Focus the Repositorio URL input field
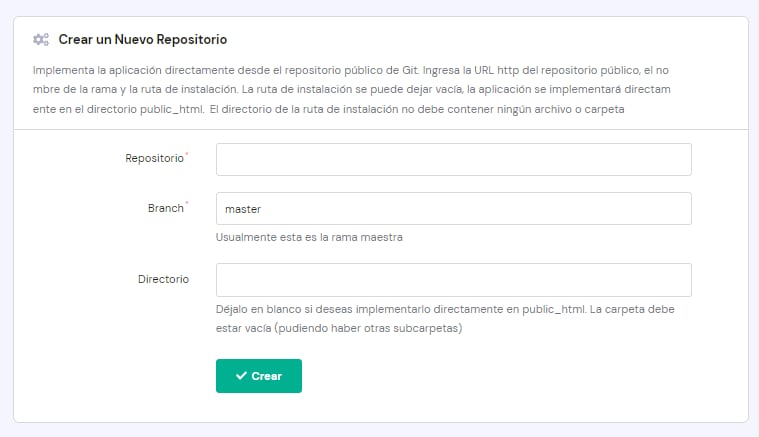Viewport: 759px width, 437px height. pos(454,159)
